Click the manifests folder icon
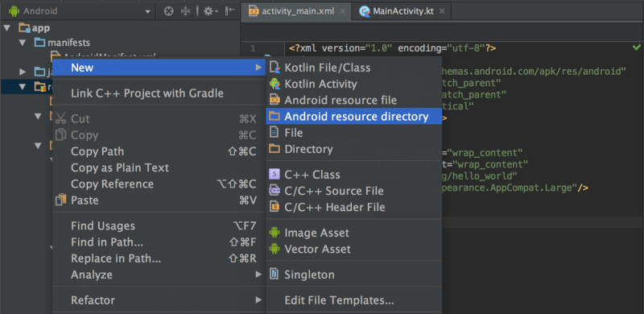 click(39, 43)
